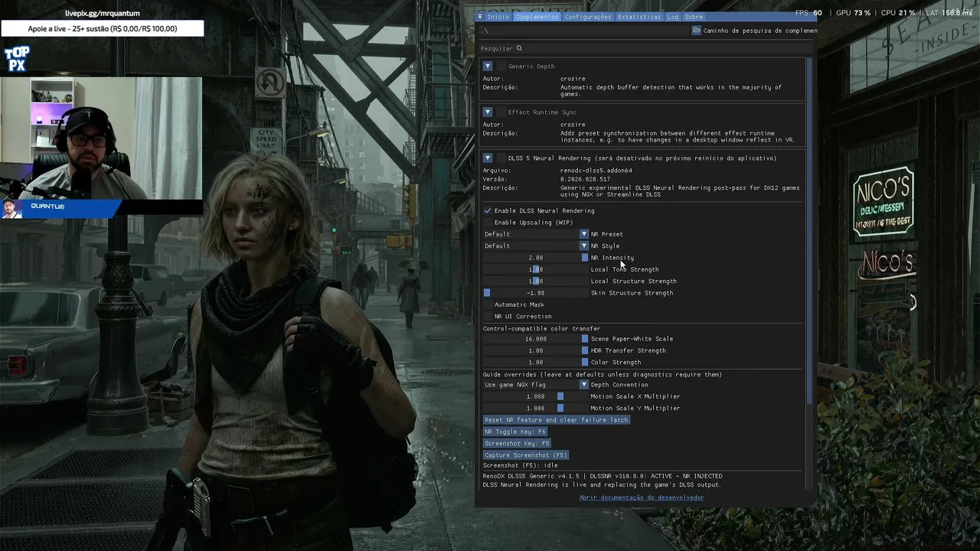This screenshot has width=980, height=551.
Task: Toggle the Effect Runtime Sync add-on checkbox
Action: (501, 112)
